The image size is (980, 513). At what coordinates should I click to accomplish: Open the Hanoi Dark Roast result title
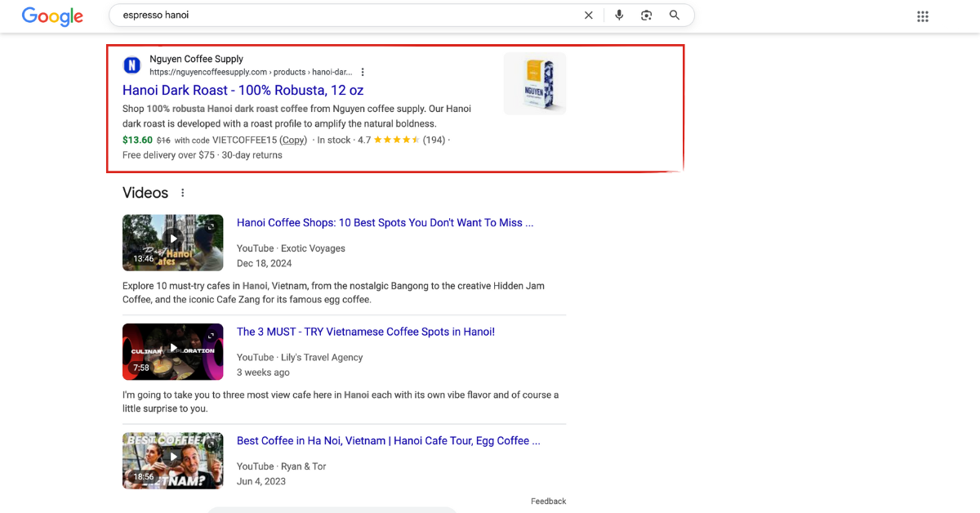[x=243, y=90]
